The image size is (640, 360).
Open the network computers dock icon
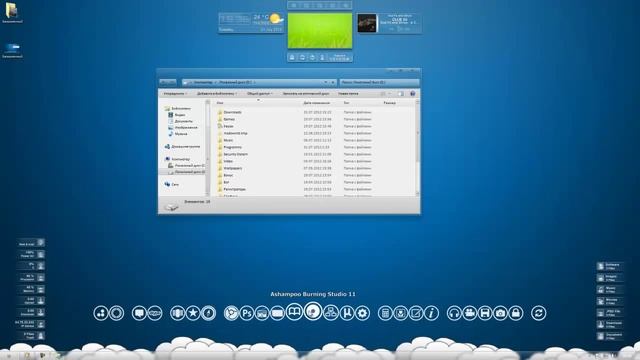pyautogui.click(x=331, y=313)
